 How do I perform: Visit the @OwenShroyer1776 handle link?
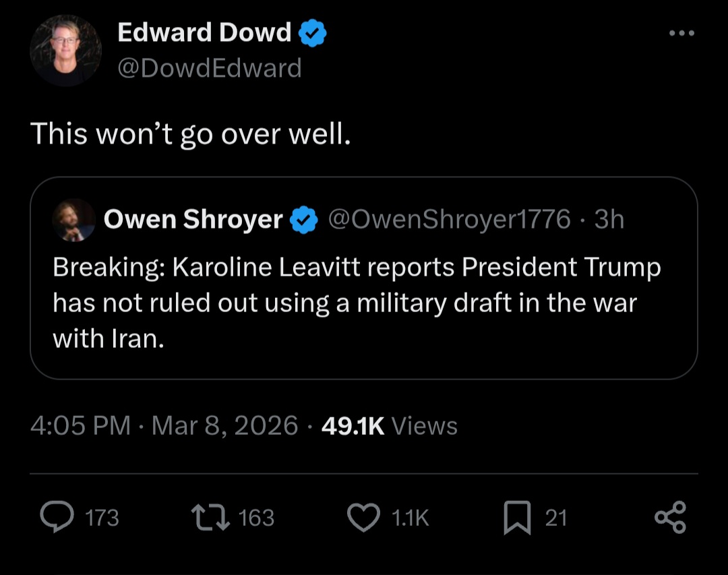point(449,219)
